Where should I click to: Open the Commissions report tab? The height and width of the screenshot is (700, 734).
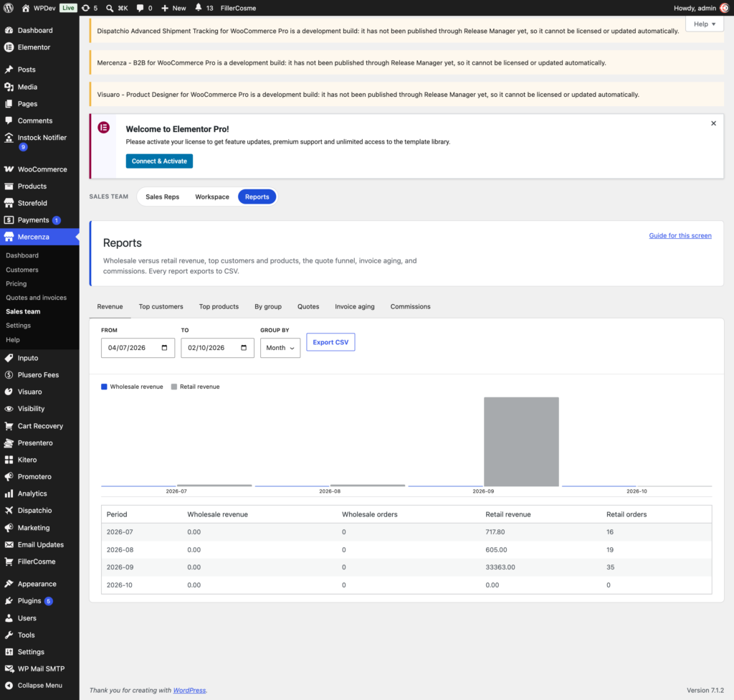[410, 306]
